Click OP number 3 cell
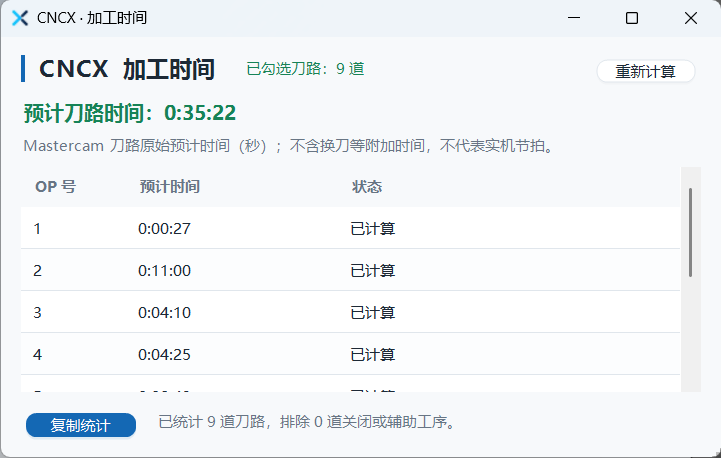The image size is (721, 458). (37, 313)
